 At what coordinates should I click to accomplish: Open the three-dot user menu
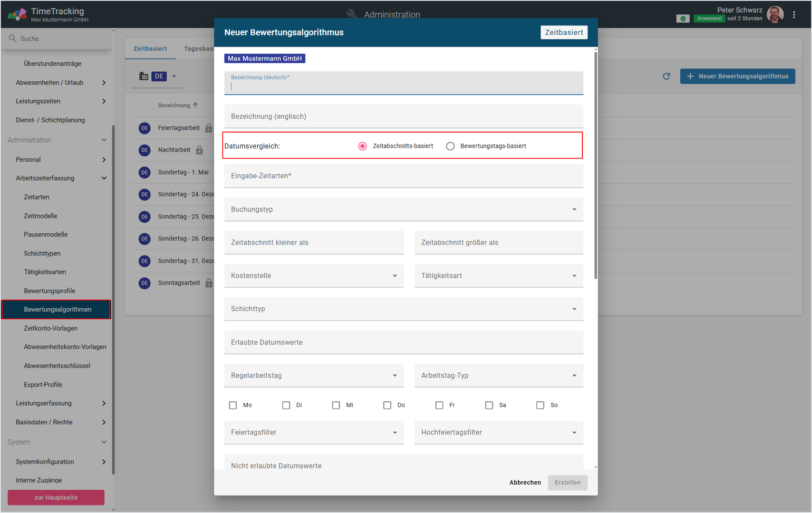[794, 15]
